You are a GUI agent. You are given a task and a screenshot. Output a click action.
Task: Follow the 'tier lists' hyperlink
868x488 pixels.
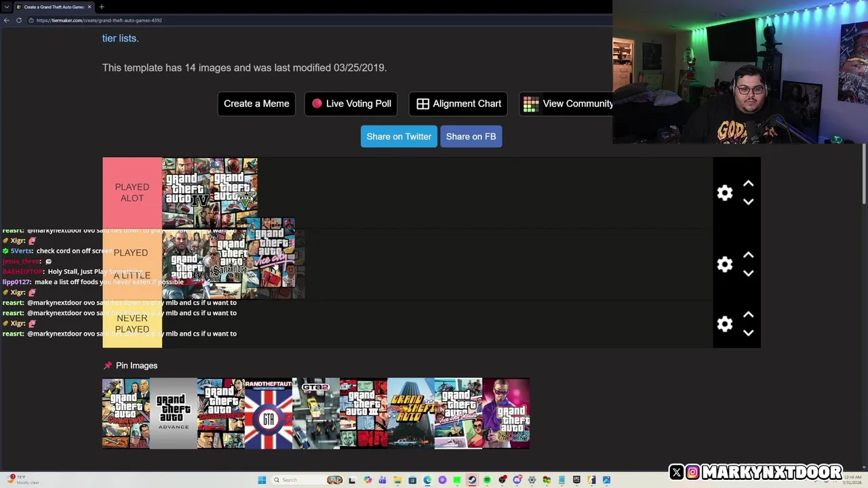pyautogui.click(x=119, y=38)
